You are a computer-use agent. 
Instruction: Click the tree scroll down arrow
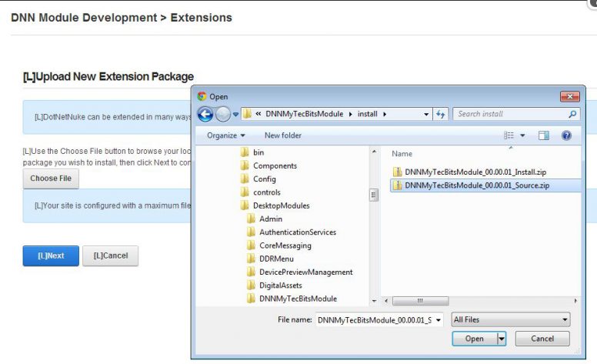pyautogui.click(x=374, y=301)
